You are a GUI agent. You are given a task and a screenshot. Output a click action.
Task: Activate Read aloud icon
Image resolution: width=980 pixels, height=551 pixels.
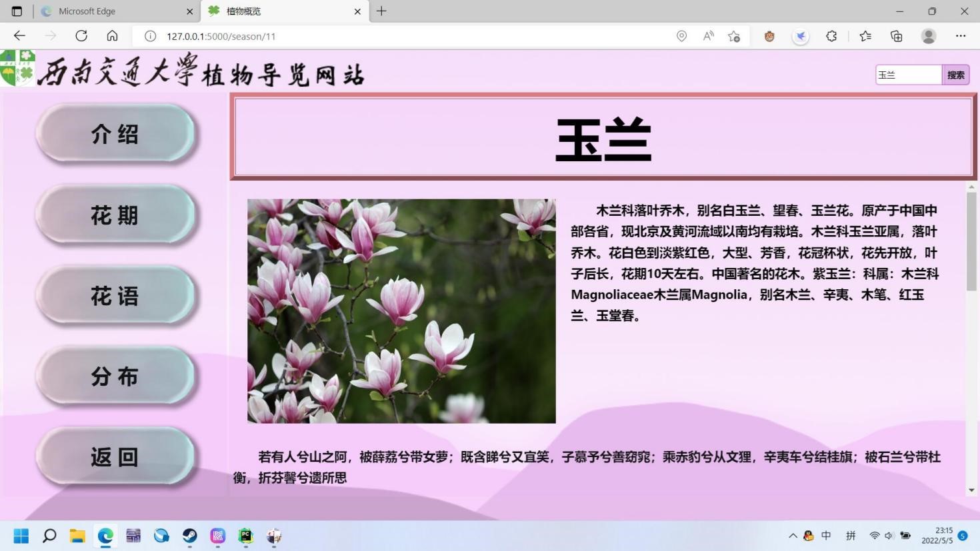708,36
